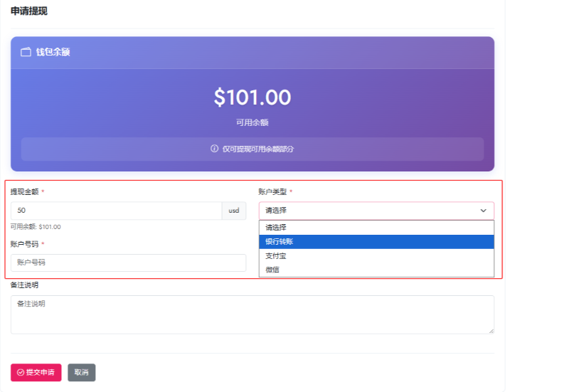The image size is (569, 392).
Task: Click checkmark icon on 提交申请 button
Action: click(21, 372)
